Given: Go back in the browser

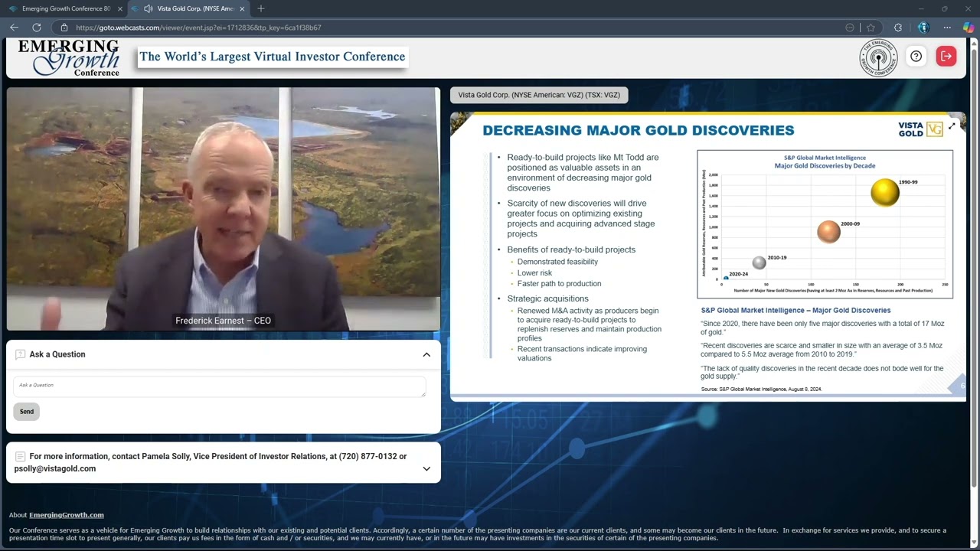Looking at the screenshot, I should (x=14, y=28).
